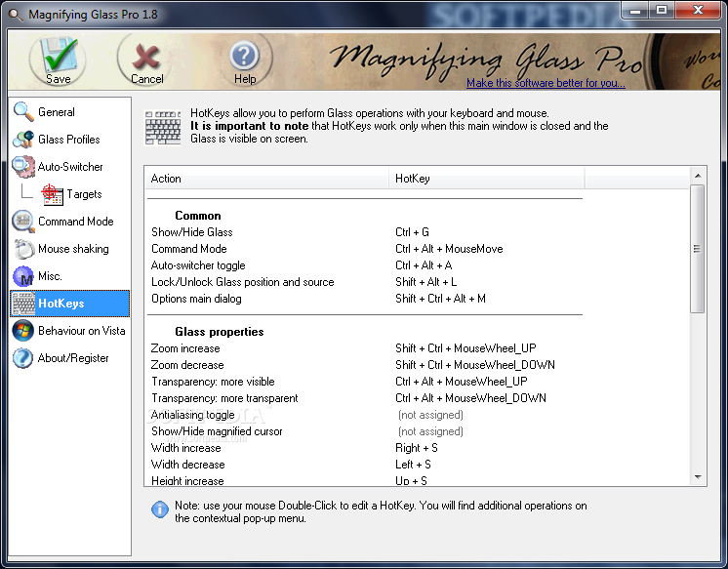
Task: Click the Mouse shaking icon
Action: [x=23, y=249]
